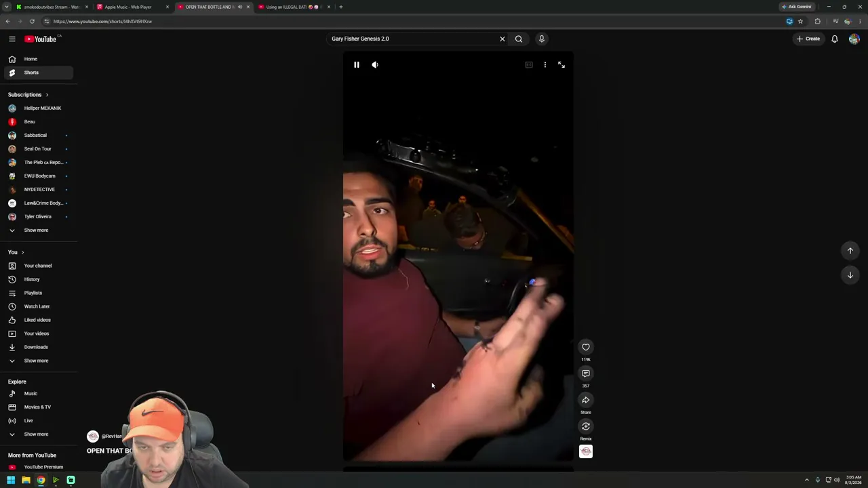
Task: Expand the Subscriptions section header
Action: click(28, 95)
